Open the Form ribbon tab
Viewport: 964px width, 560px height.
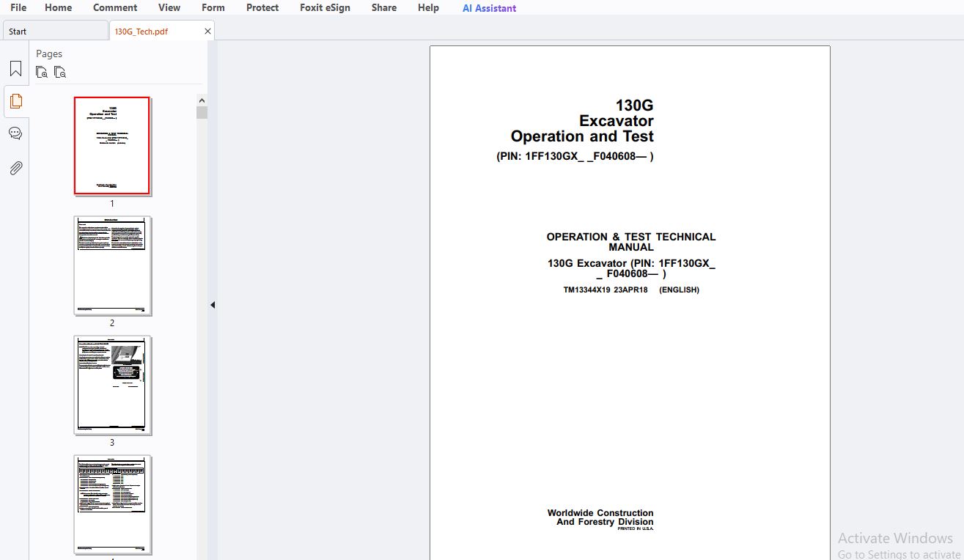tap(213, 7)
